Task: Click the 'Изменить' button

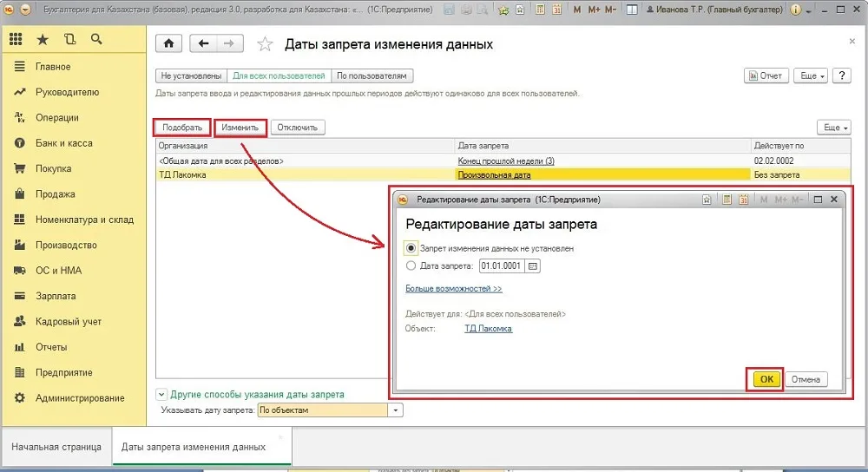Action: 240,128
